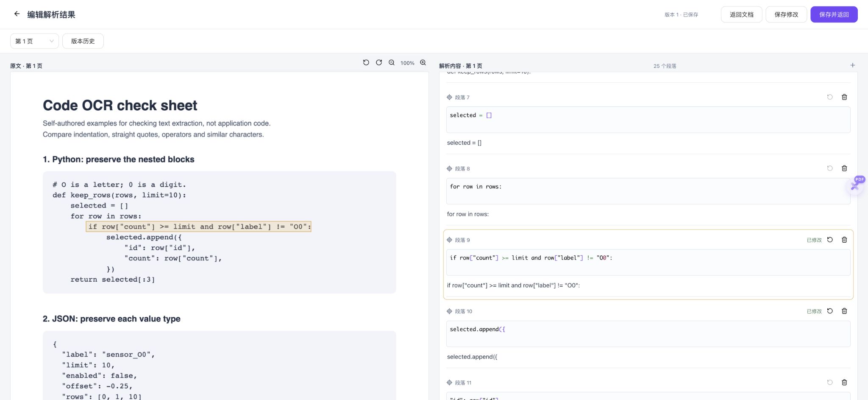Revert changes of paragraph 段落 7
Screen dimensions: 868x400
[x=830, y=97]
